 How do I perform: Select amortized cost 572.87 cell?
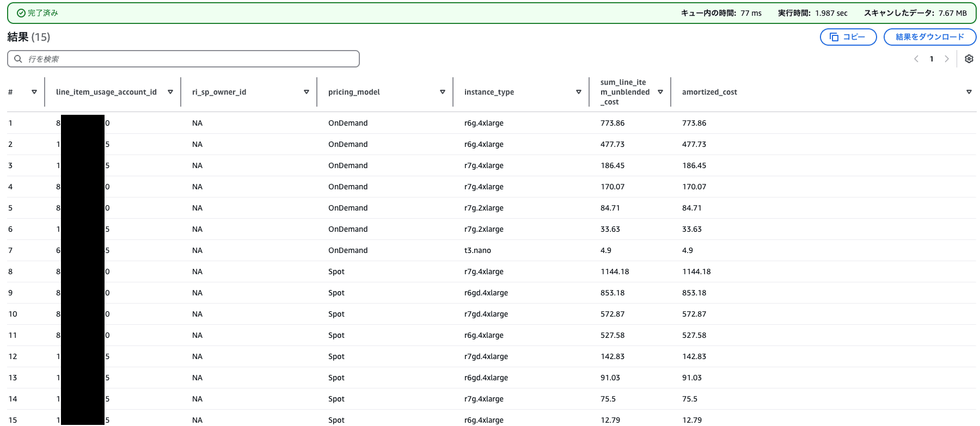[694, 314]
